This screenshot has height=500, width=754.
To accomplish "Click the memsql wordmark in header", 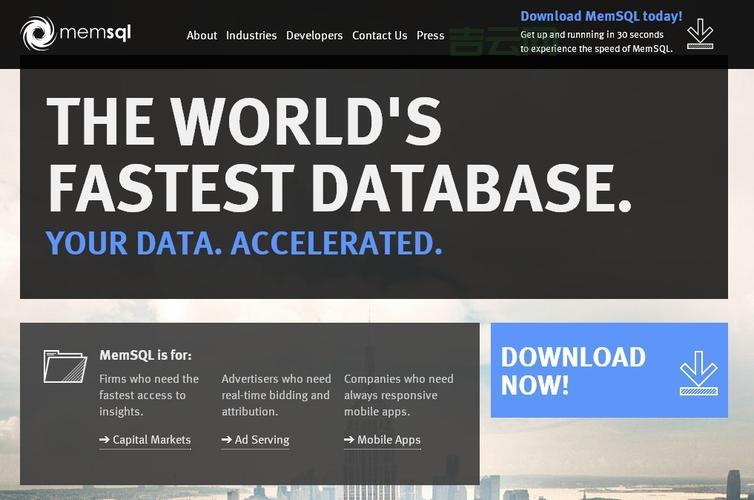I will tap(95, 34).
